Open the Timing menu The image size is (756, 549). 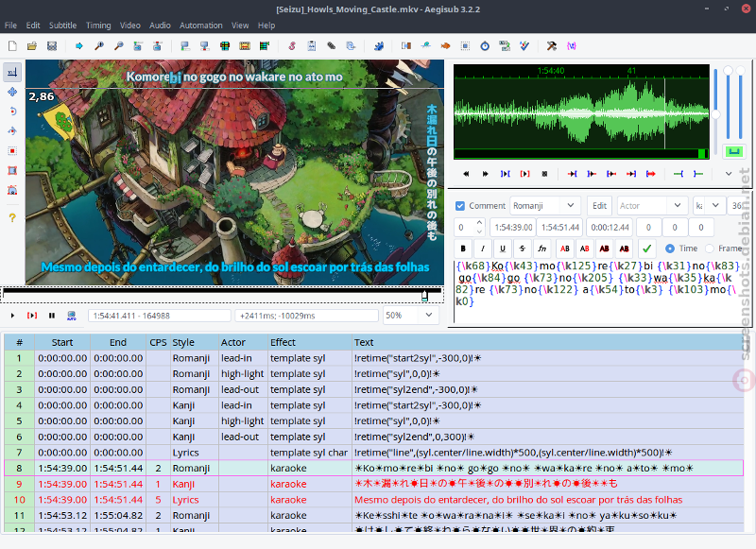pyautogui.click(x=98, y=26)
